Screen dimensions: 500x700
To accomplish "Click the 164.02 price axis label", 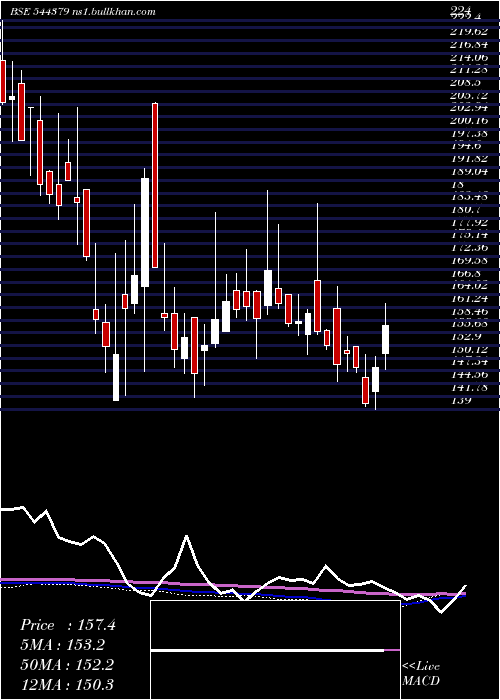I will (x=469, y=285).
